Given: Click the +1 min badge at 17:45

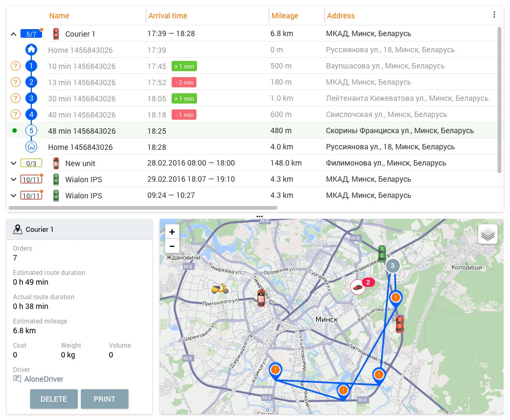Looking at the screenshot, I should [184, 66].
